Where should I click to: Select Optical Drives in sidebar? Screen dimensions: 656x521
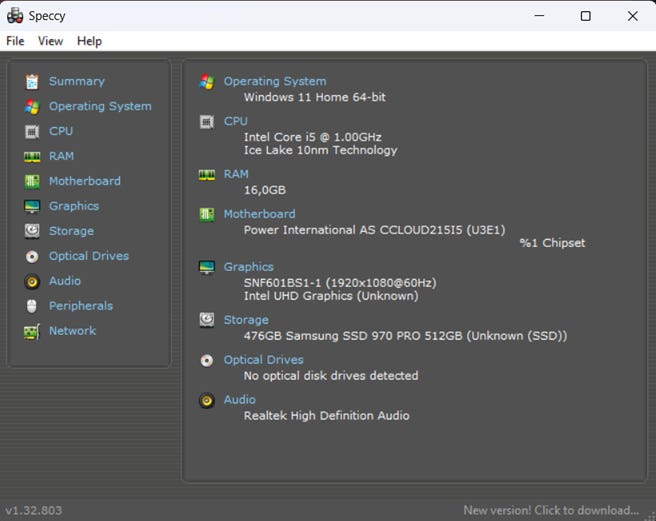click(89, 256)
